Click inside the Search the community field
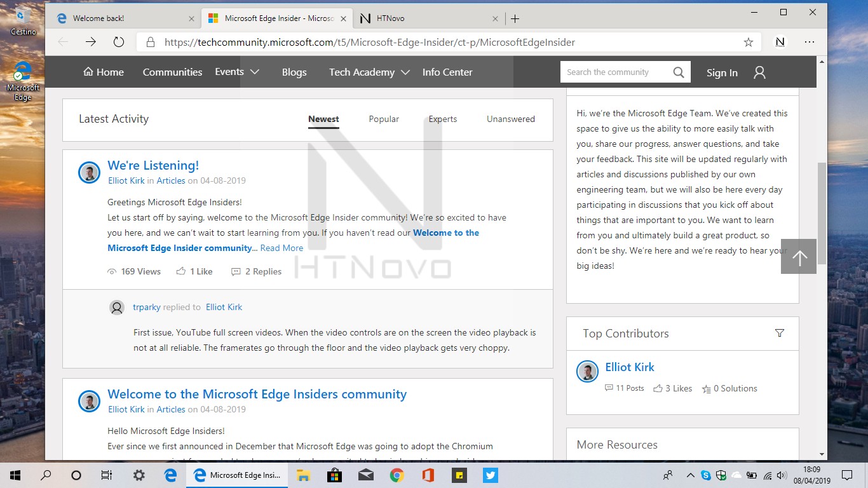868x488 pixels. coord(610,72)
